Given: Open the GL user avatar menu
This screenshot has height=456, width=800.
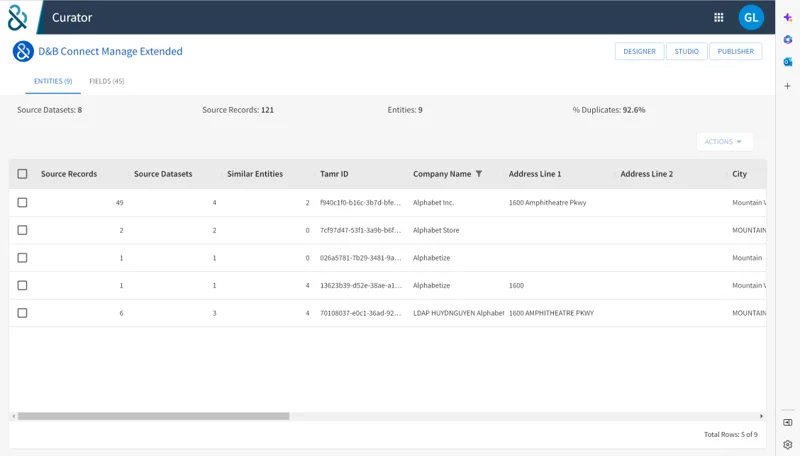Looking at the screenshot, I should 751,17.
